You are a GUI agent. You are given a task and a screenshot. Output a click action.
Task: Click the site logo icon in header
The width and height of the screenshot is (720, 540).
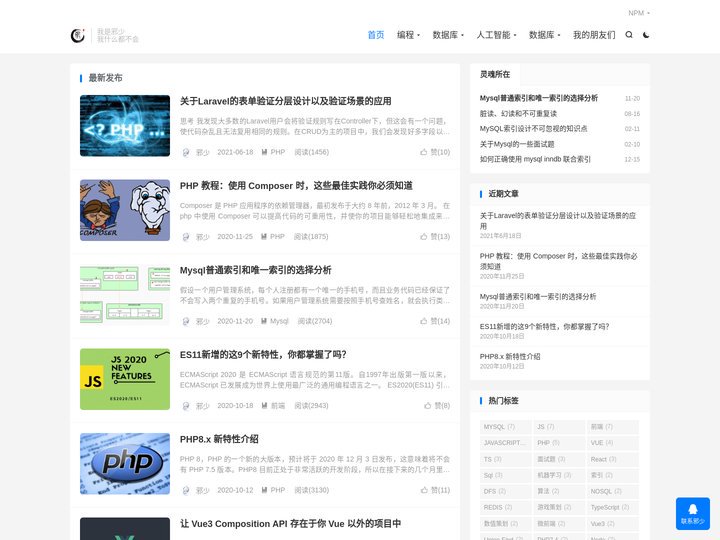point(78,35)
